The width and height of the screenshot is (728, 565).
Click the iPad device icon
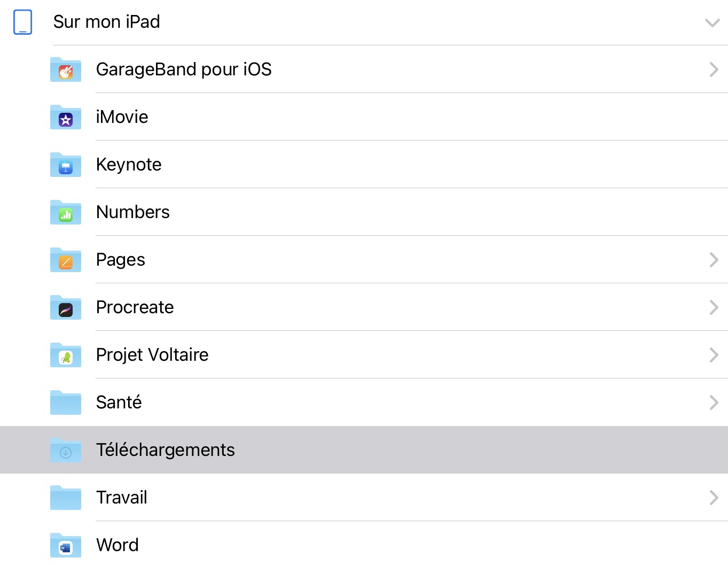[22, 22]
